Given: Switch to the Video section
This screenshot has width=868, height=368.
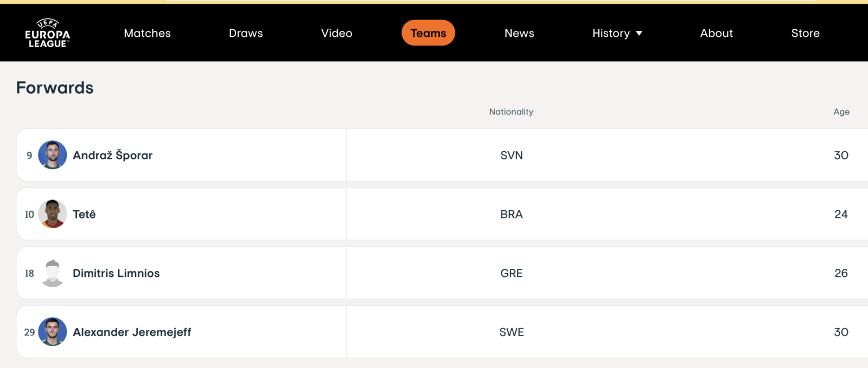Looking at the screenshot, I should (x=336, y=33).
